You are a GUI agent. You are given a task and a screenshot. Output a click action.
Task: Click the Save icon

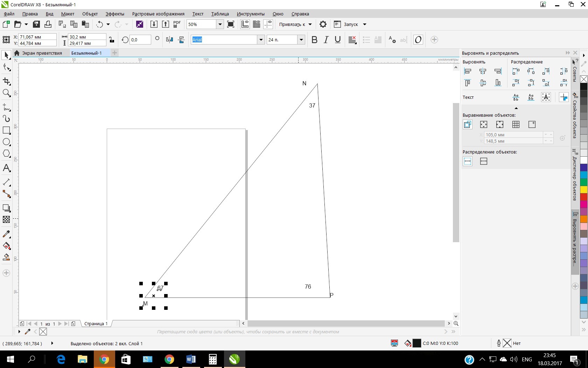tap(36, 24)
